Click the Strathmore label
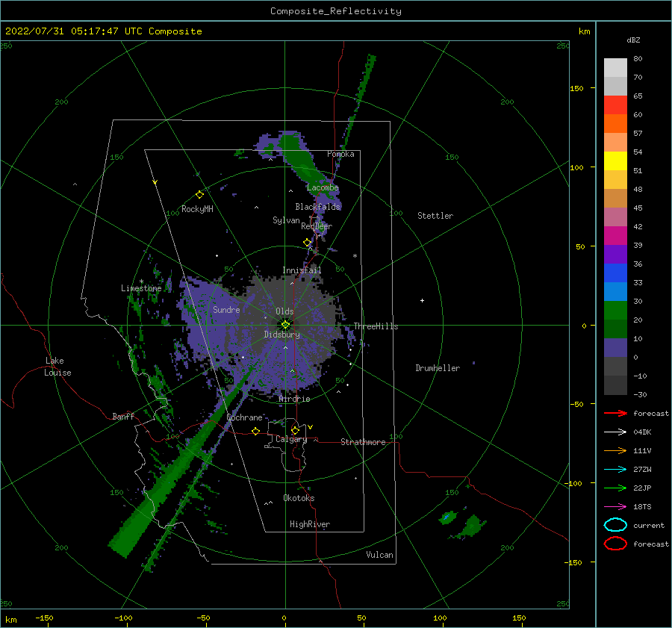This screenshot has height=628, width=672. pyautogui.click(x=363, y=442)
